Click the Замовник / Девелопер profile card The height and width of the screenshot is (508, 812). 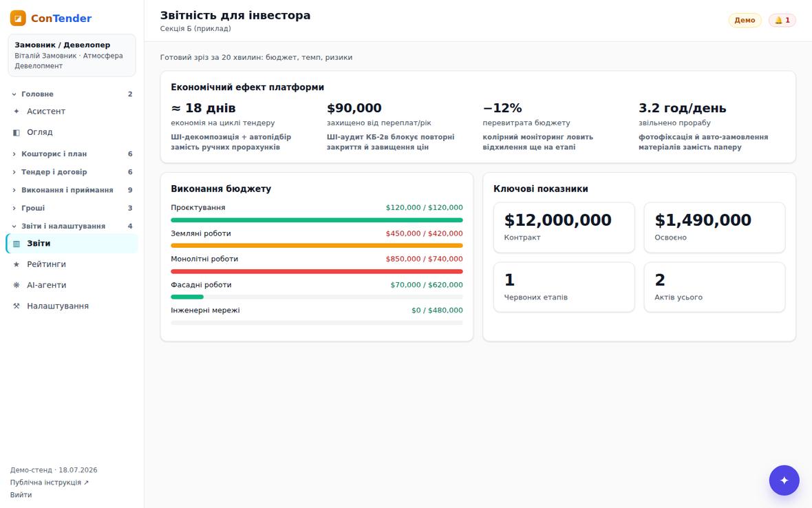[x=72, y=55]
